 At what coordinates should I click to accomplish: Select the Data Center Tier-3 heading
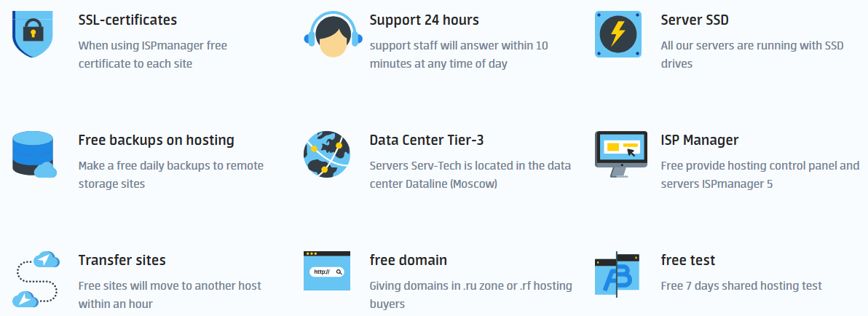[426, 140]
